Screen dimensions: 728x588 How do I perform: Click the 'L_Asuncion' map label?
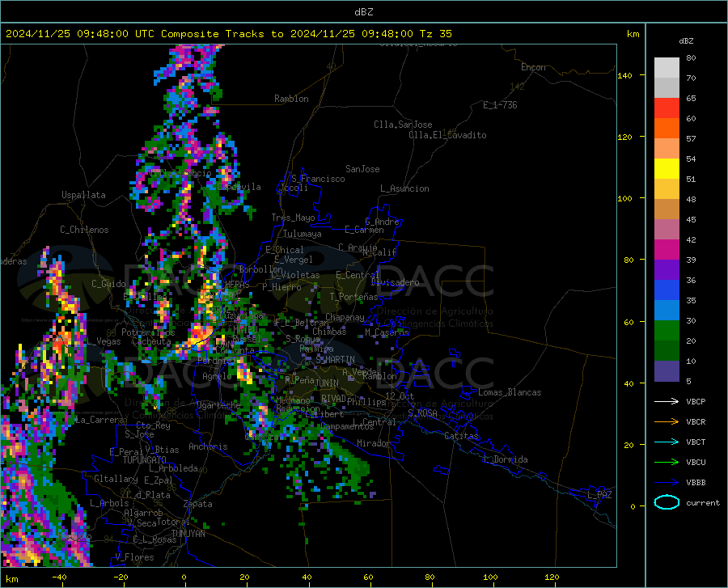404,188
